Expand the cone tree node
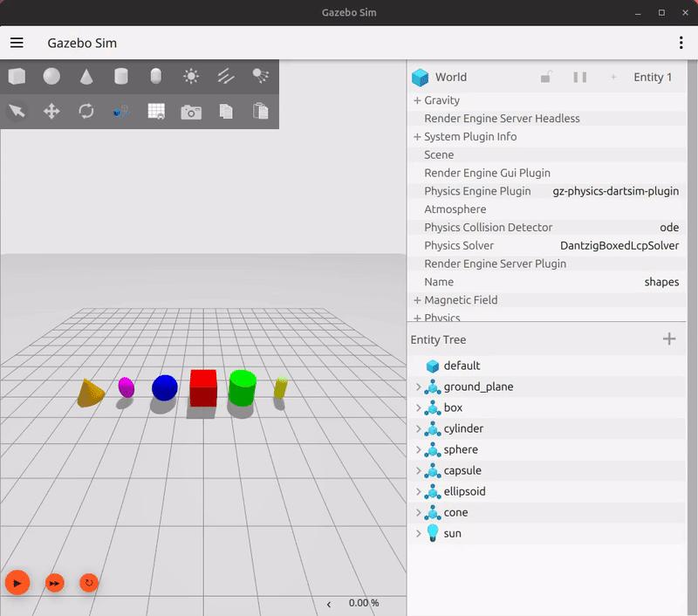This screenshot has width=698, height=616. click(418, 512)
